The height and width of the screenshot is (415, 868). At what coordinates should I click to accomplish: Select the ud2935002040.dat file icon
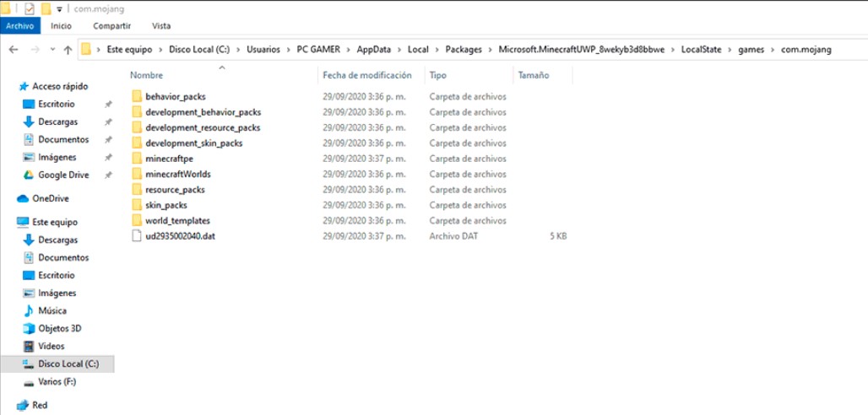(137, 236)
